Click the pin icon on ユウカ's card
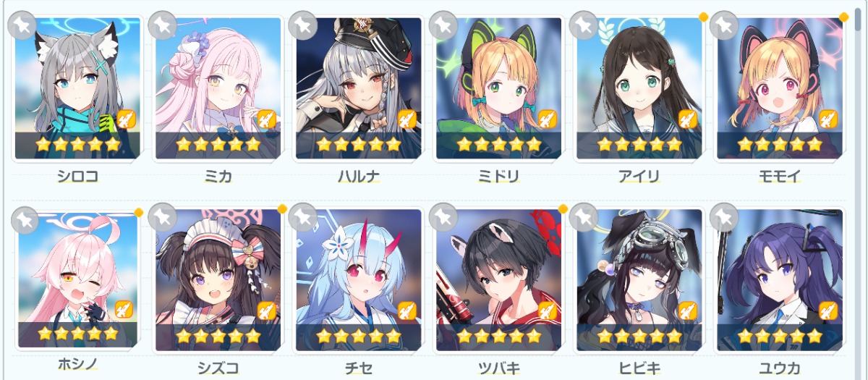This screenshot has height=380, width=868. [724, 217]
